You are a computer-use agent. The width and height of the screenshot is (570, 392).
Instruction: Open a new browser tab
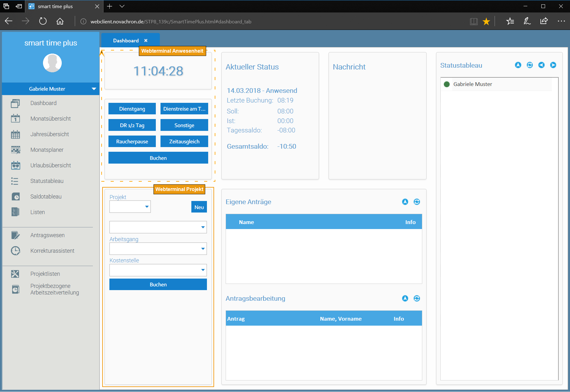[109, 6]
